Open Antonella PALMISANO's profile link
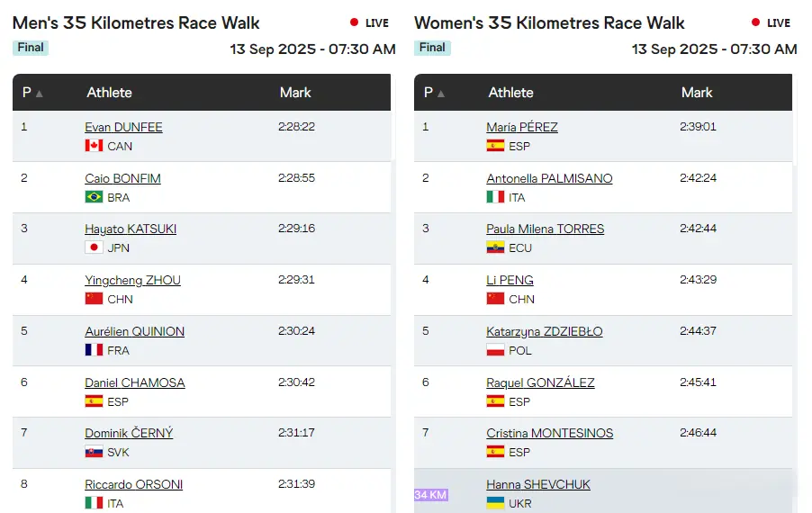This screenshot has height=513, width=812. coord(549,178)
